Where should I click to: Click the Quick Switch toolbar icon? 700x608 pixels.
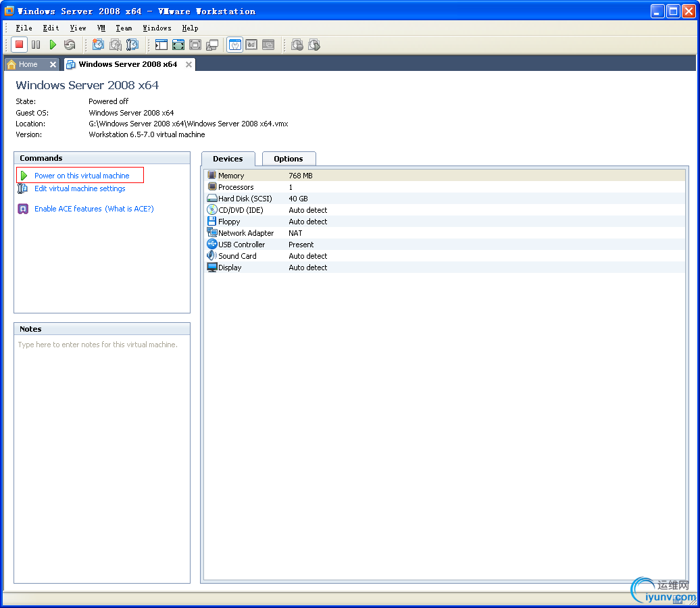(195, 45)
